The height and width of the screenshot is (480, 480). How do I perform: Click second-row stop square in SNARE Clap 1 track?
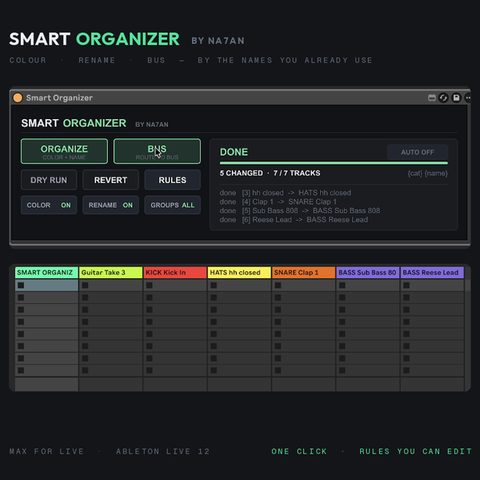pos(278,297)
